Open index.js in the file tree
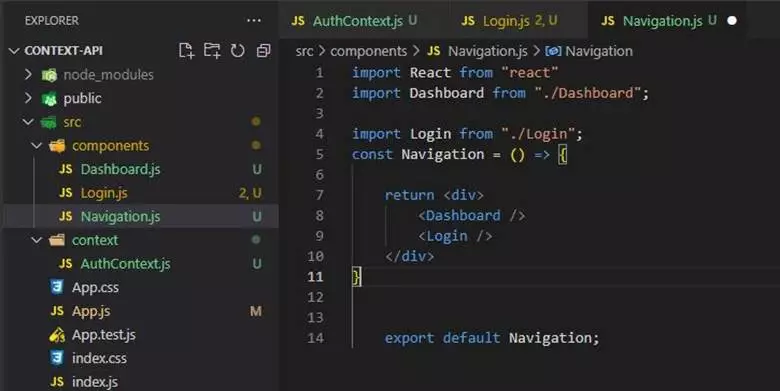 click(95, 382)
